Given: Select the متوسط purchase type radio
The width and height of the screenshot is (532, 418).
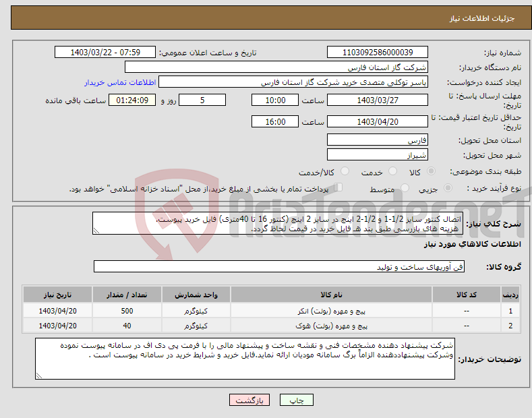Looking at the screenshot, I should coord(405,187).
